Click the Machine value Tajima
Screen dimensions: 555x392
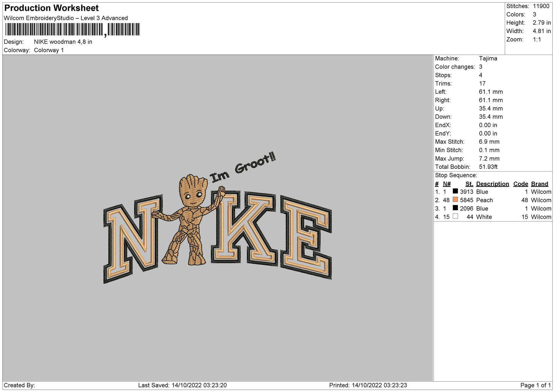488,58
